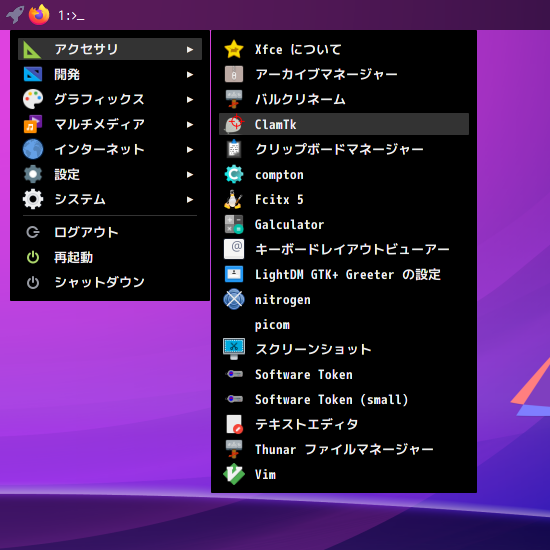Viewport: 550px width, 550px height.
Task: Click the アーカイブマネージャー archive icon
Action: (x=234, y=74)
